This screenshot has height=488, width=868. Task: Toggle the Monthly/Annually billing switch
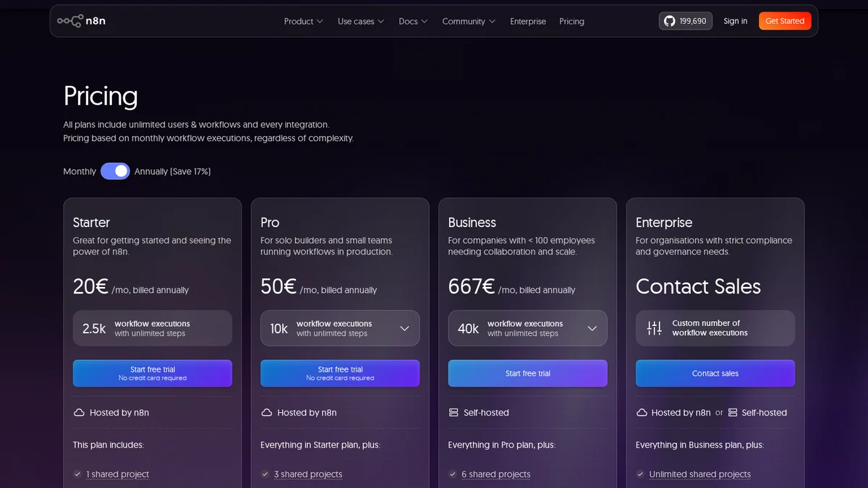(x=115, y=171)
